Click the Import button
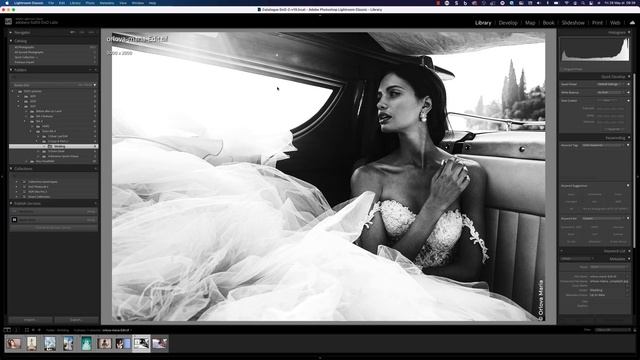The height and width of the screenshot is (360, 640). point(30,320)
